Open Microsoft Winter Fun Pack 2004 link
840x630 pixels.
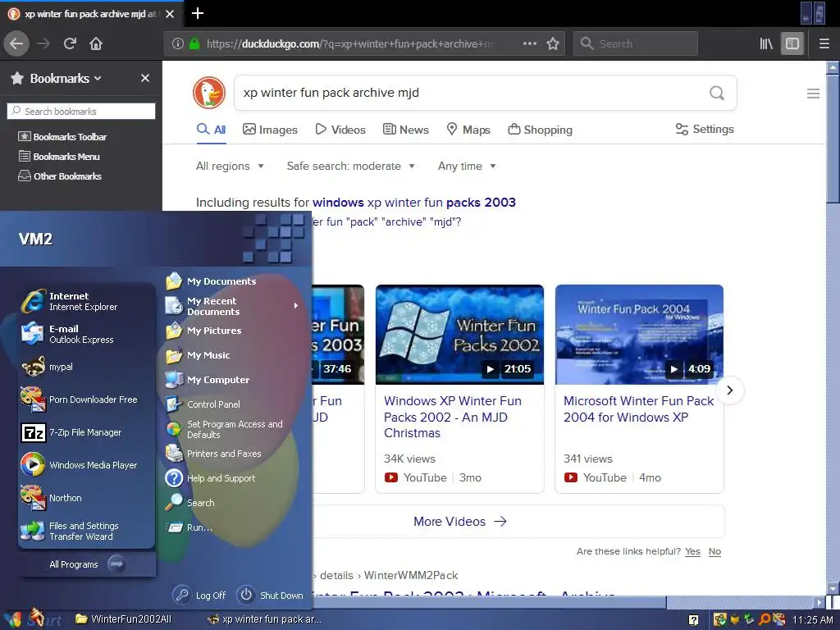click(638, 409)
